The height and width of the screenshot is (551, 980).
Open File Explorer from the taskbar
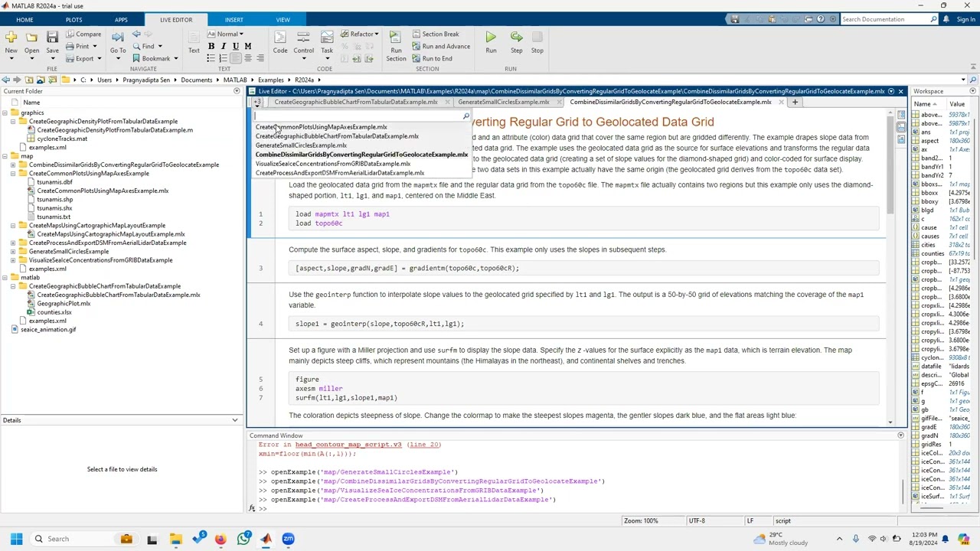pos(175,539)
